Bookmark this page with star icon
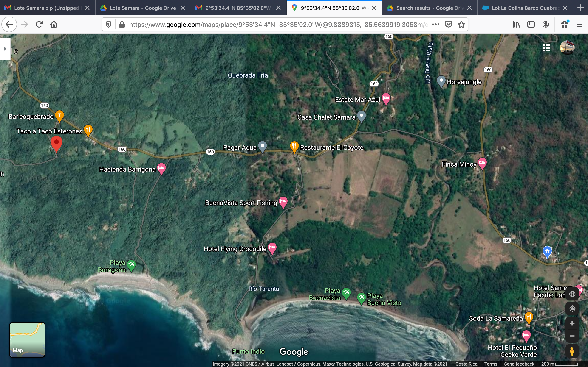Viewport: 588px width, 367px height. 461,24
